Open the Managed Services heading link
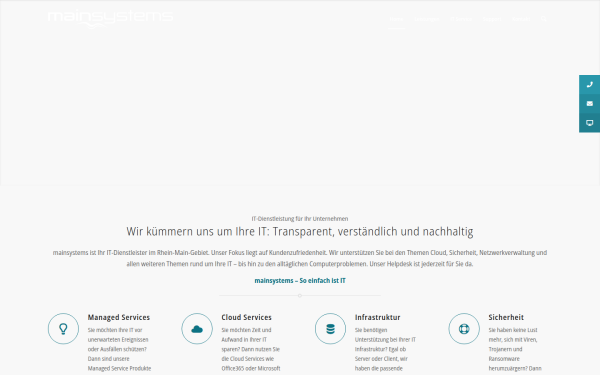Viewport: 600px width, 375px height. [x=119, y=317]
